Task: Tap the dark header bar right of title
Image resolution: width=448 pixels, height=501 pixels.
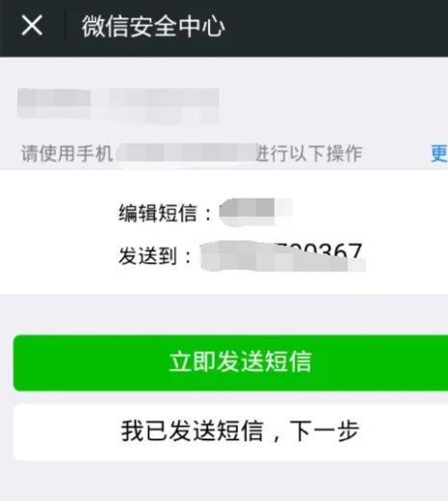Action: click(336, 28)
